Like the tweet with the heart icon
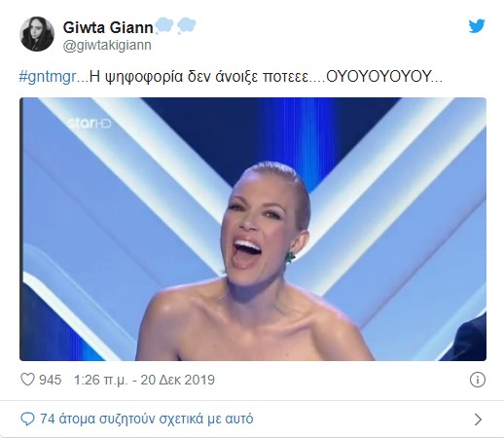Screen dimensions: 504x438 click(x=27, y=380)
